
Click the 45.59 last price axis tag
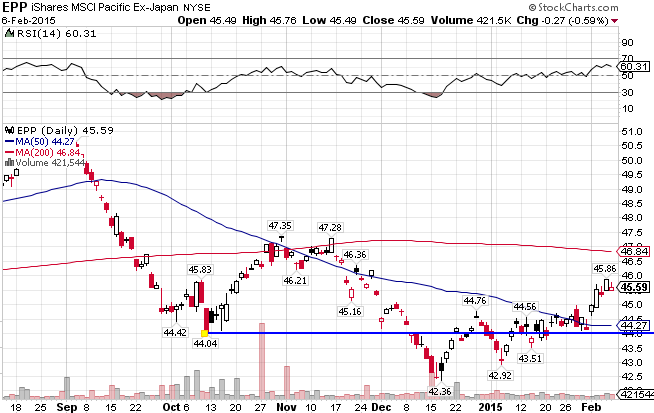[x=634, y=287]
